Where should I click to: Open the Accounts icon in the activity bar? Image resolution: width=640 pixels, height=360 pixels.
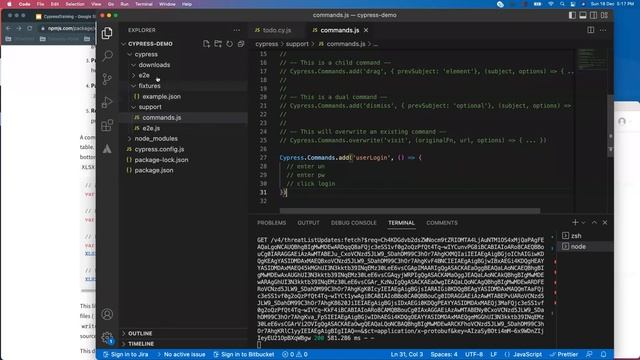[x=107, y=314]
